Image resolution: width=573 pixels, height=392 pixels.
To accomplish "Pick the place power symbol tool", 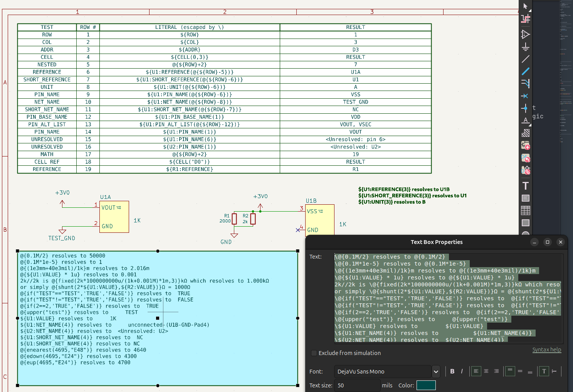I will (525, 47).
